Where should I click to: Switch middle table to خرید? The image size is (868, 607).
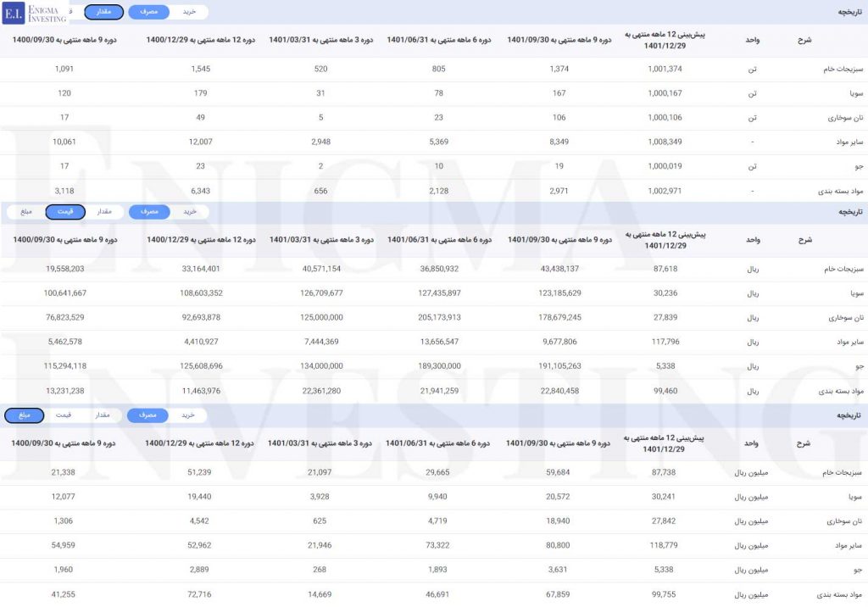tap(189, 212)
